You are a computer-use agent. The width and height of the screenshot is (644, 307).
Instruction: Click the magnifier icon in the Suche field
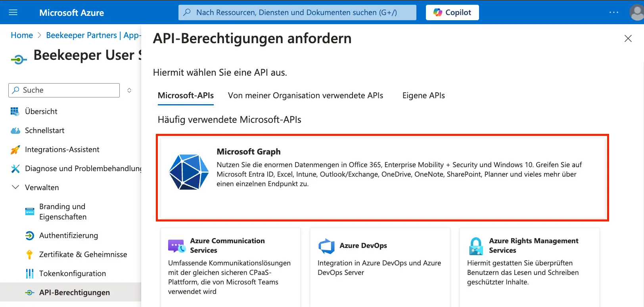point(15,90)
